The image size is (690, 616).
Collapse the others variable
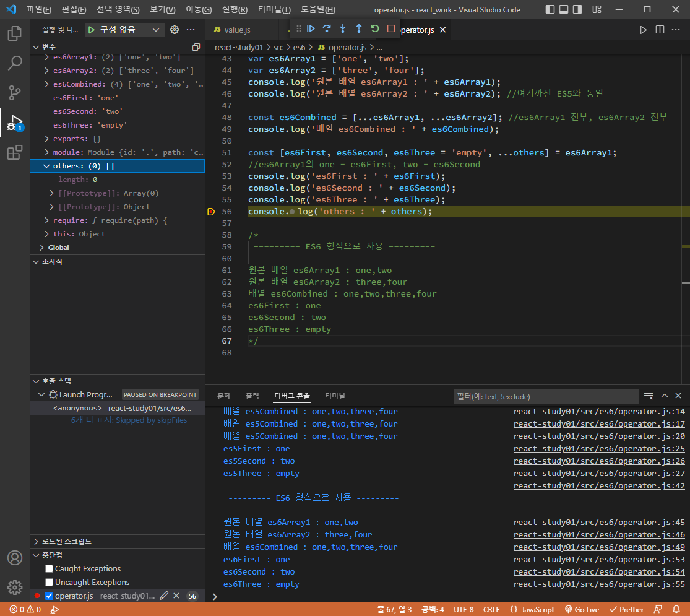[46, 166]
